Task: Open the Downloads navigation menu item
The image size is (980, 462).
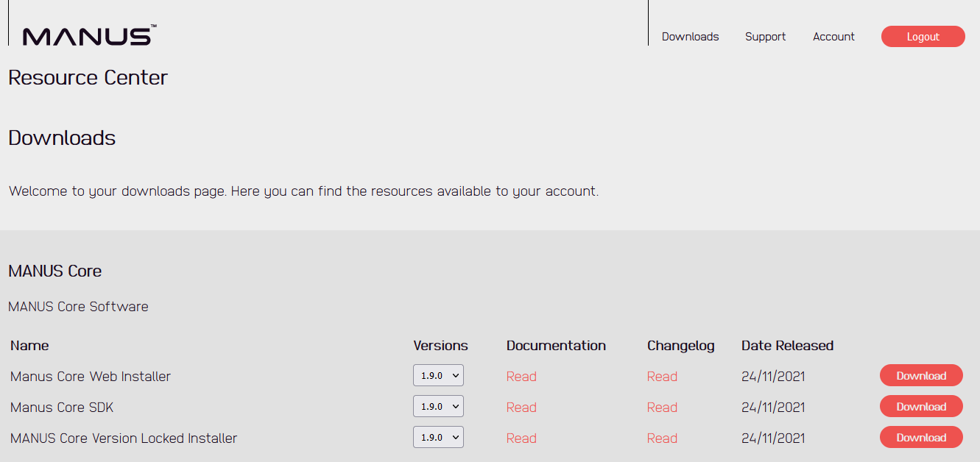Action: (690, 37)
